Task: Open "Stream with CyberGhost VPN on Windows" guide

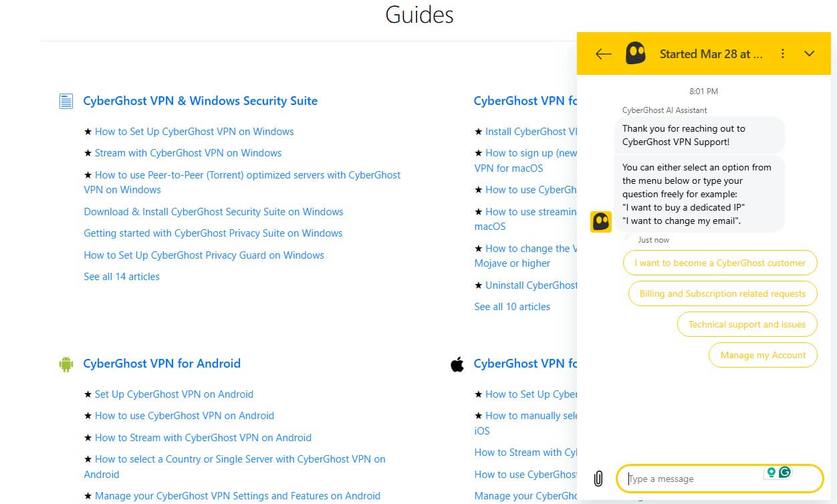Action: coord(188,153)
